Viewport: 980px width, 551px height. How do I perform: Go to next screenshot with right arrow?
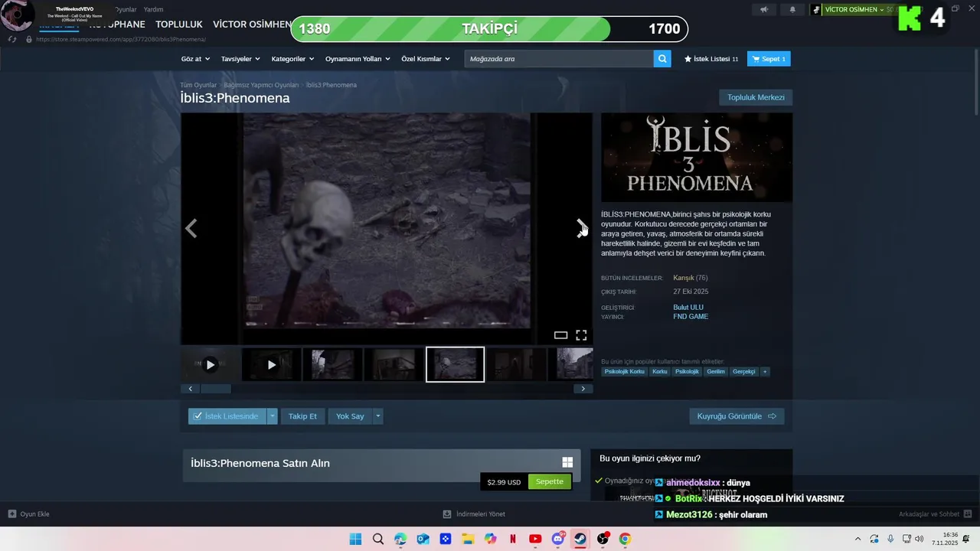coord(581,228)
